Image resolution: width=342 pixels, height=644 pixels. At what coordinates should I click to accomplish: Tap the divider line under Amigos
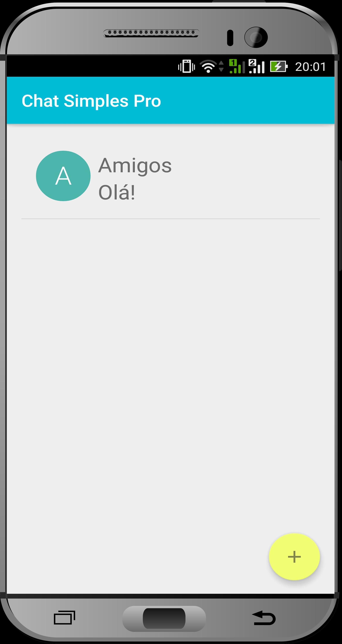click(x=171, y=219)
